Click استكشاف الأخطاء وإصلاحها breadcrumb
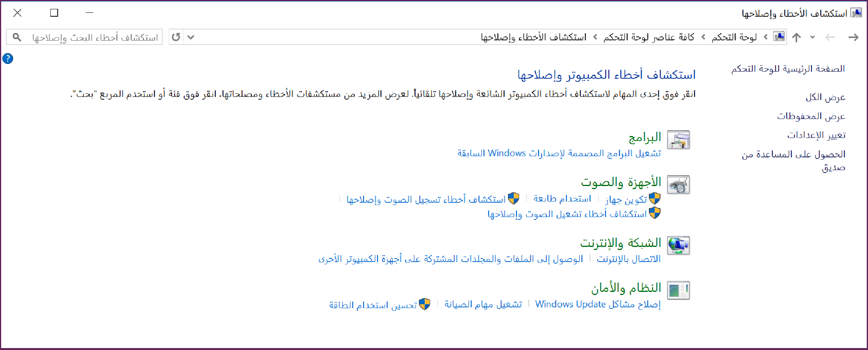The image size is (868, 350). (533, 37)
